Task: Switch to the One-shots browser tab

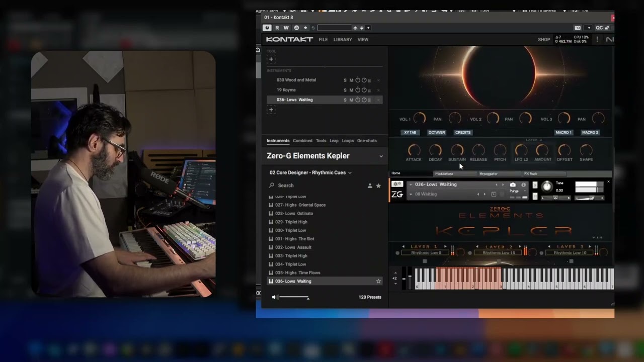Action: (x=367, y=141)
